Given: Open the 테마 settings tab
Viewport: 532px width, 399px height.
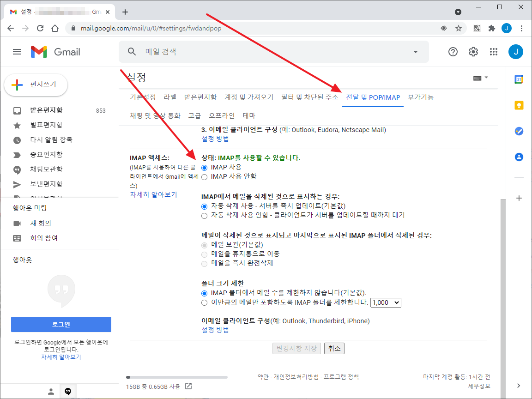Looking at the screenshot, I should coord(249,116).
